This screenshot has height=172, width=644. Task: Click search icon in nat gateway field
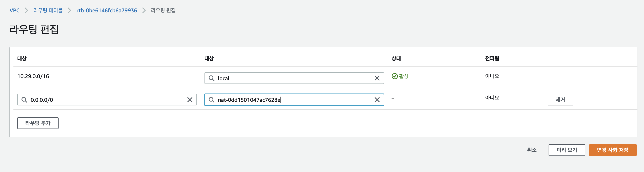click(x=211, y=100)
